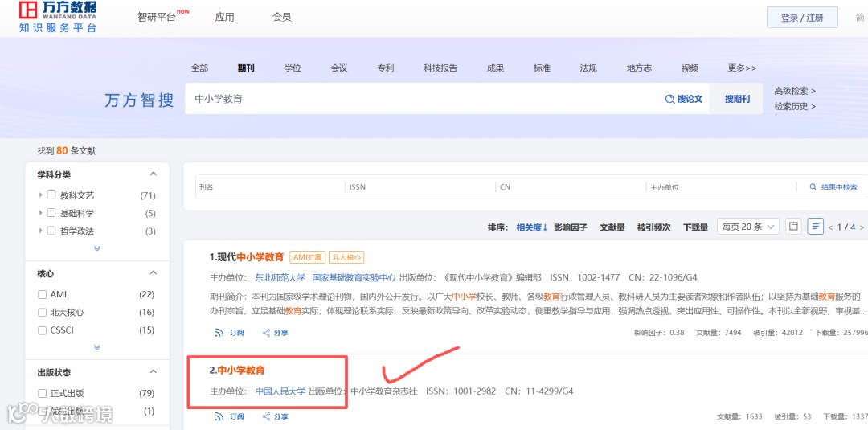Click the 登录 / 注册 button
868x430 pixels.
[x=802, y=18]
